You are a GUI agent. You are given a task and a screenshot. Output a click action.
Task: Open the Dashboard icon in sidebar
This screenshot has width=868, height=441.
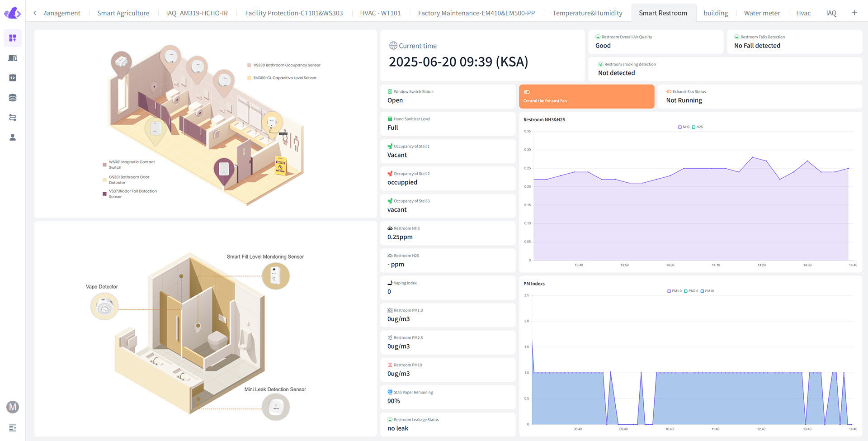pos(13,38)
